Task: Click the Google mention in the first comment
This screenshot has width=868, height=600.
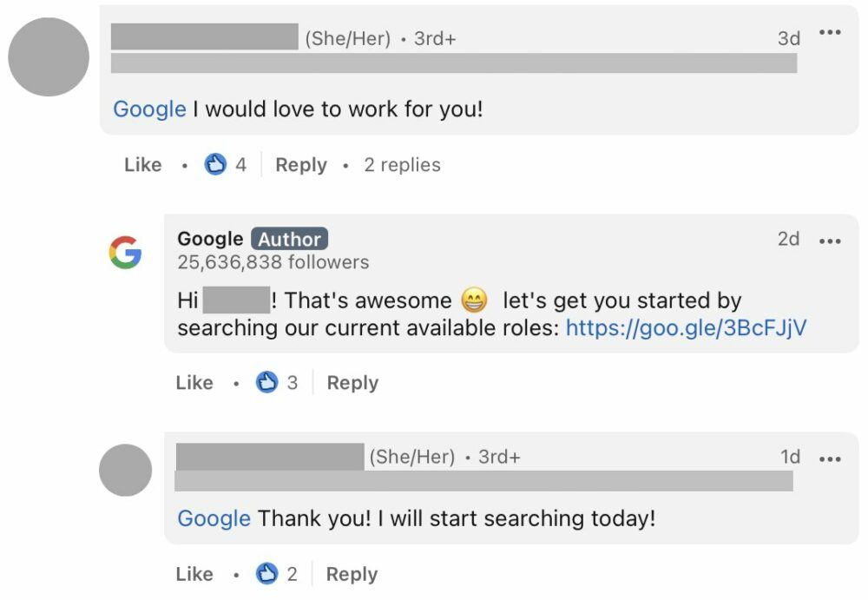Action: tap(148, 109)
